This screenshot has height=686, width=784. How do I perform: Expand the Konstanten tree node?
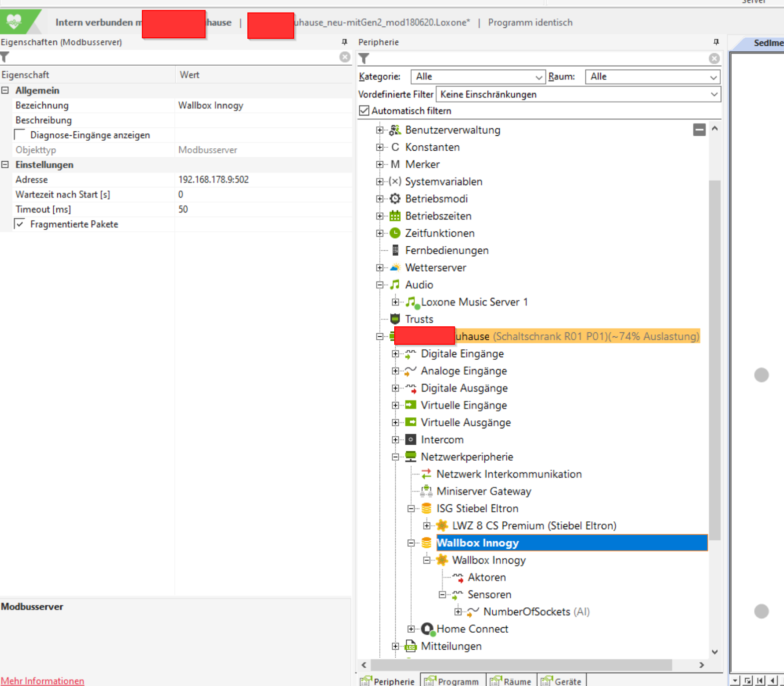click(380, 147)
